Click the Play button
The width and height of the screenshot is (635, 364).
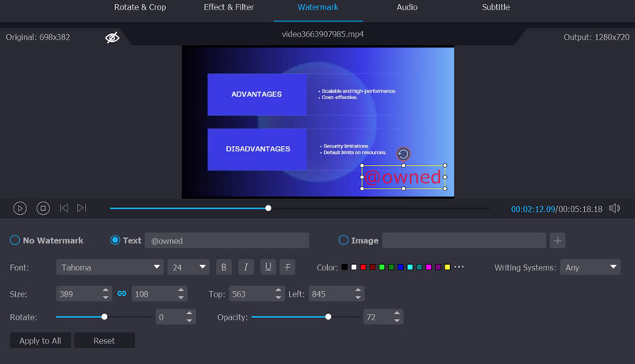click(x=20, y=208)
